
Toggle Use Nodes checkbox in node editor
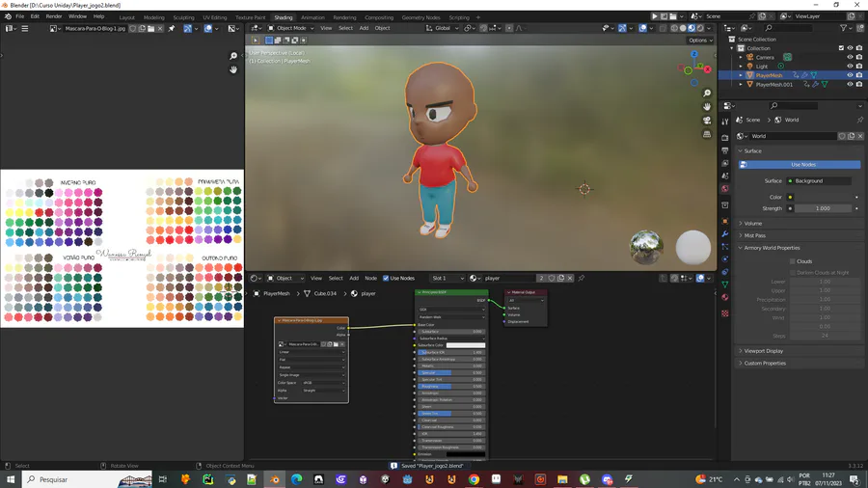386,279
